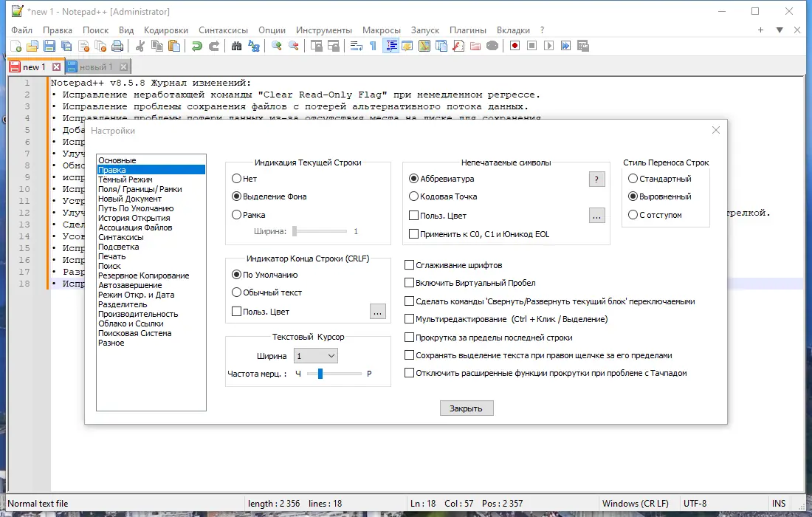Click 'Windows (CR LF)' in status bar

coord(635,504)
